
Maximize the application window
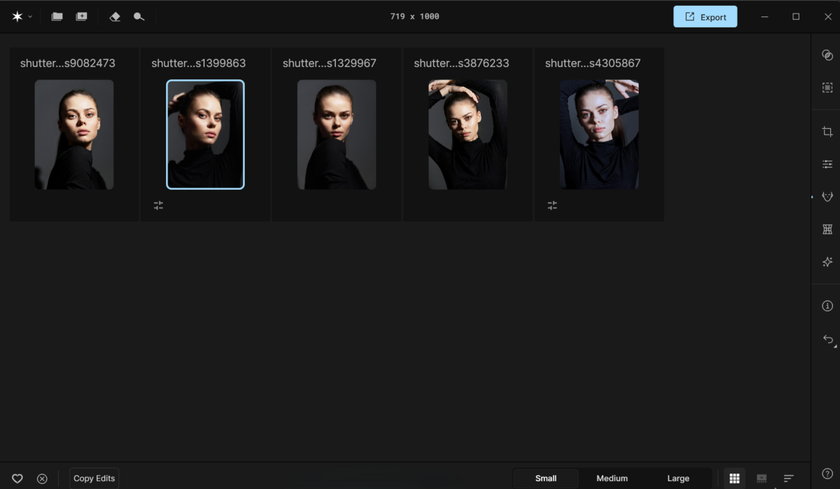click(x=796, y=17)
